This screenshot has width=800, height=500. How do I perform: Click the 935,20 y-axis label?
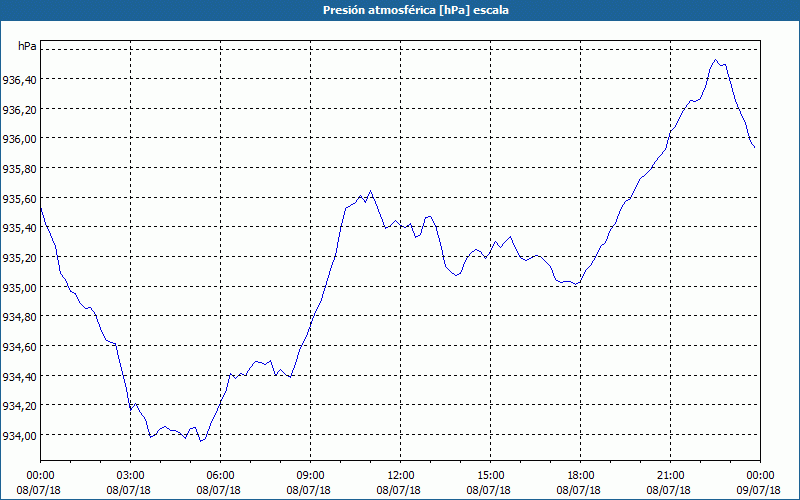tap(19, 258)
